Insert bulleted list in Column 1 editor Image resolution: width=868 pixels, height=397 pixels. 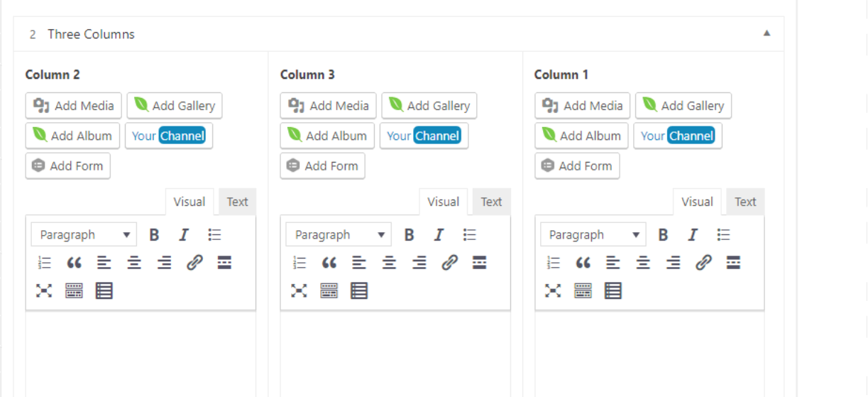tap(723, 235)
